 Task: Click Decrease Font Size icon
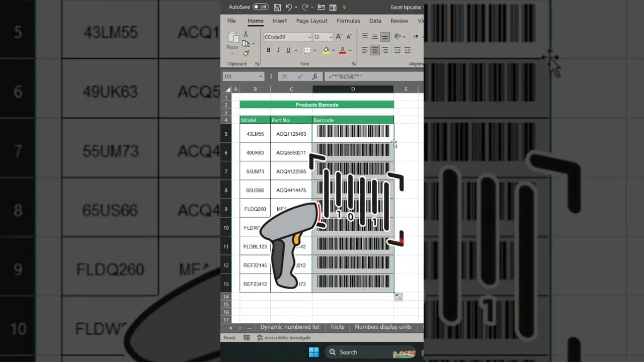349,37
